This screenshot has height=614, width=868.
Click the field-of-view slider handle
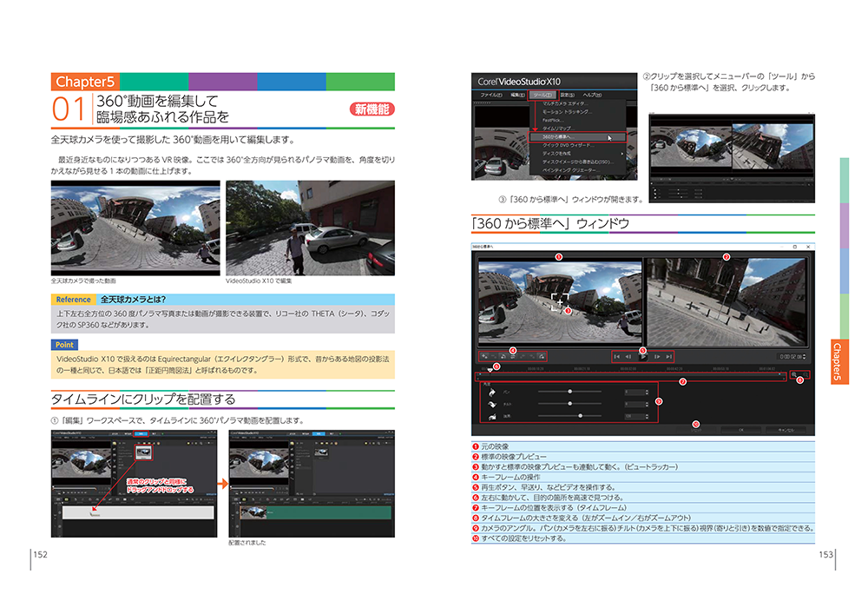click(578, 417)
